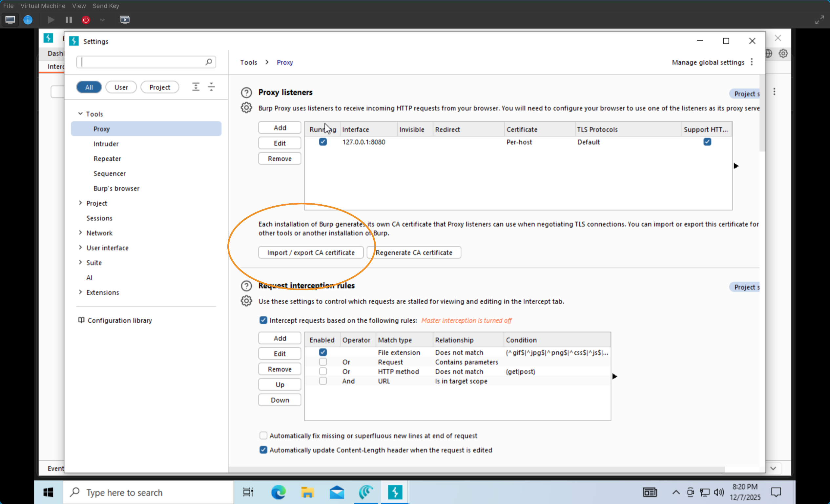Click Import / export CA certificate button
This screenshot has width=830, height=504.
(311, 252)
